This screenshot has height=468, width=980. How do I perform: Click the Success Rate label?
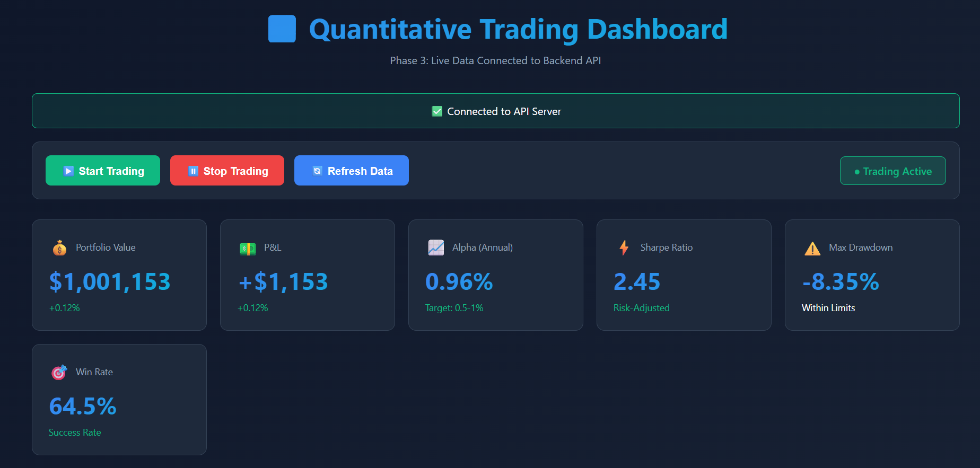[75, 432]
